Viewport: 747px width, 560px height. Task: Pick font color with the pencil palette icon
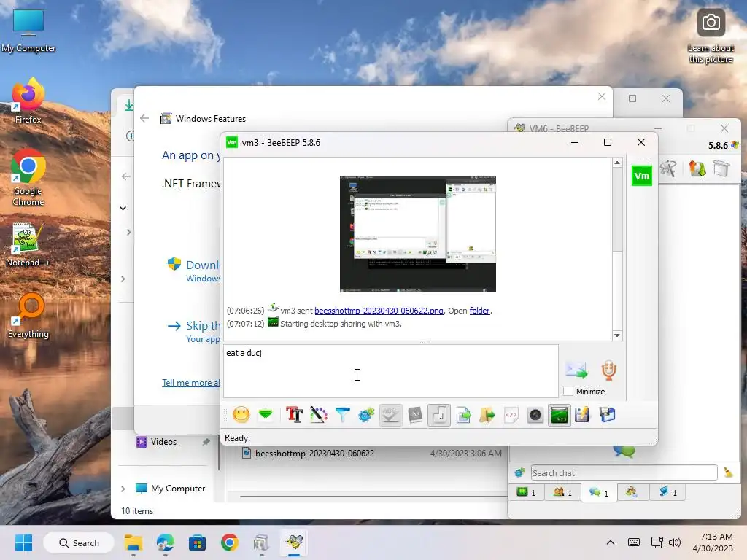pyautogui.click(x=319, y=415)
